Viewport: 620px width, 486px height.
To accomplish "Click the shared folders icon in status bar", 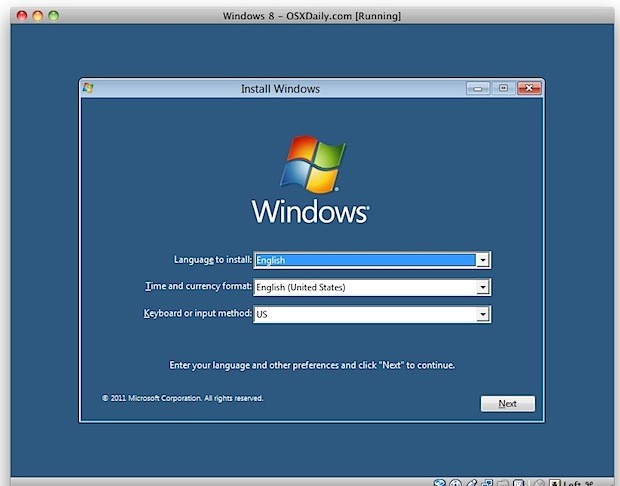I will pyautogui.click(x=503, y=481).
